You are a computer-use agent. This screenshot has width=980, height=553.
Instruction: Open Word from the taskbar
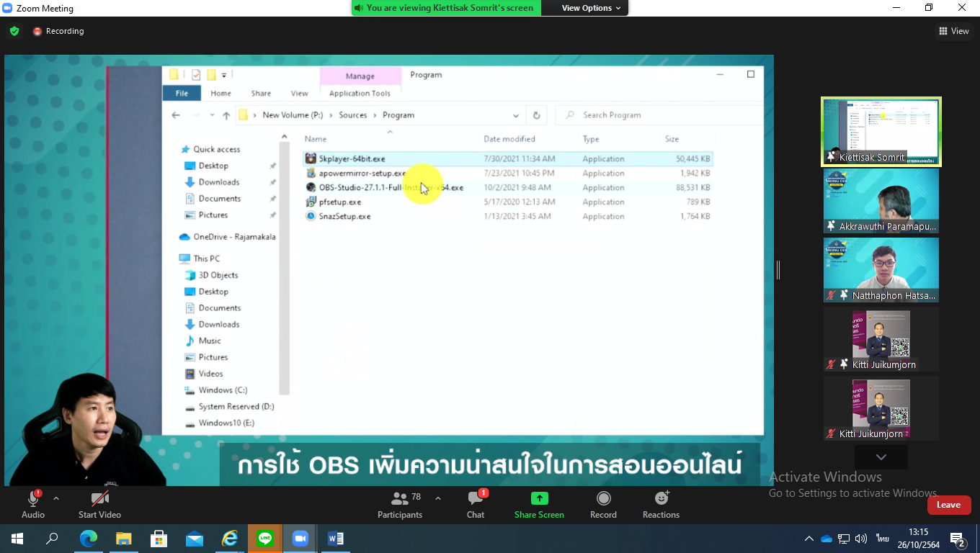[x=336, y=539]
